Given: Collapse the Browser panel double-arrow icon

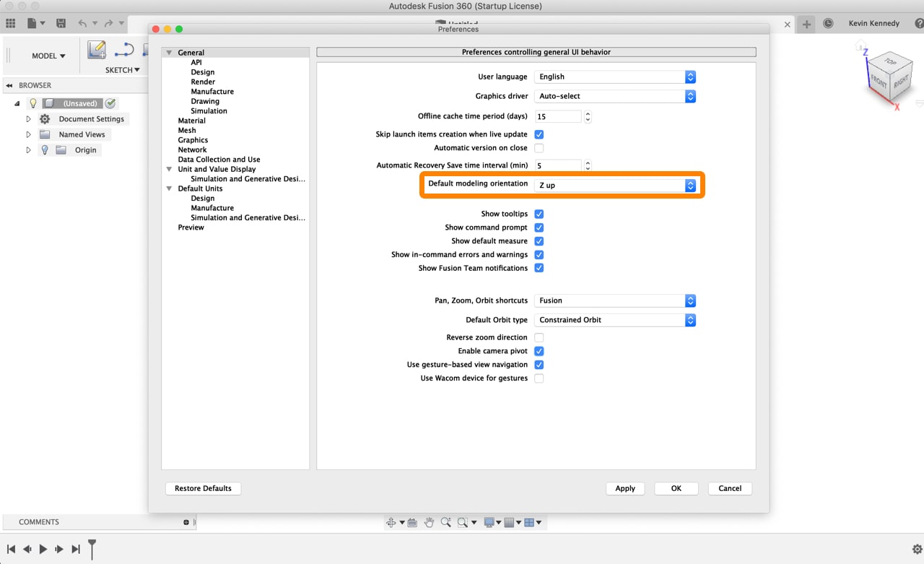Looking at the screenshot, I should [x=9, y=85].
